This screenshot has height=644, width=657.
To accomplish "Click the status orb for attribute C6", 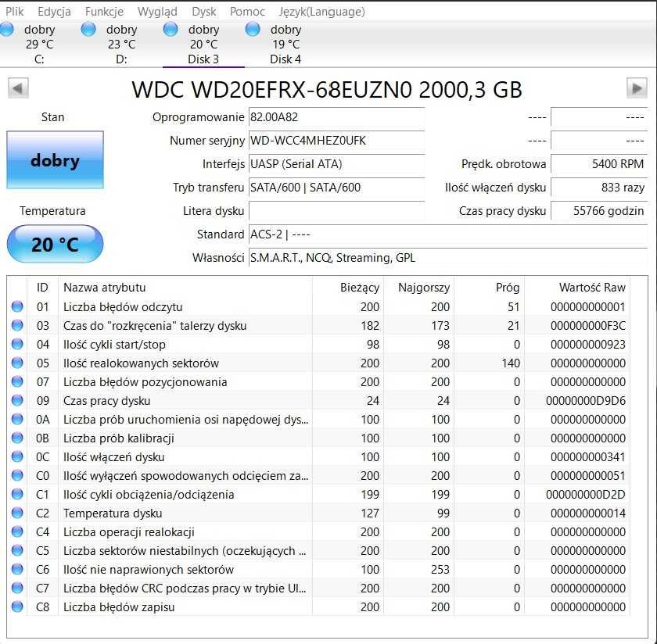I will point(17,569).
